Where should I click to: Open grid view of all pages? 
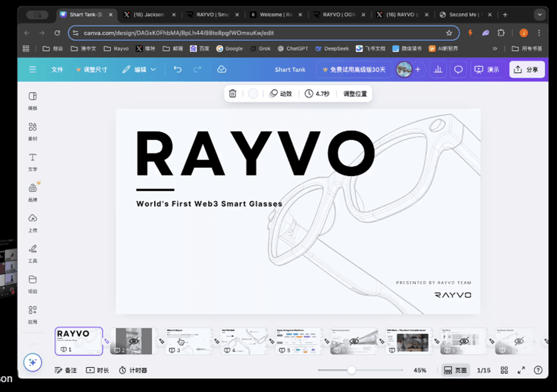pos(504,370)
